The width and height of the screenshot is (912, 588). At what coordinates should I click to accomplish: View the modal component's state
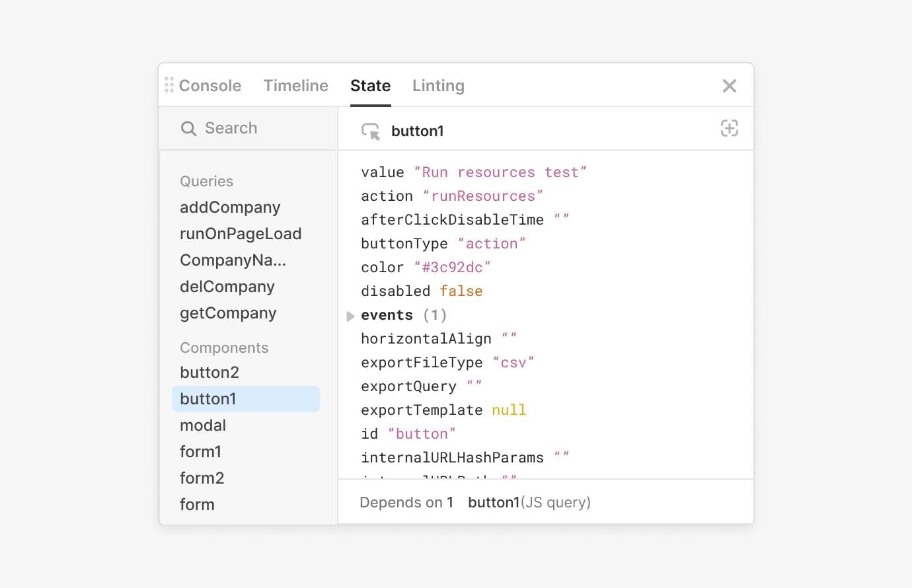tap(203, 425)
